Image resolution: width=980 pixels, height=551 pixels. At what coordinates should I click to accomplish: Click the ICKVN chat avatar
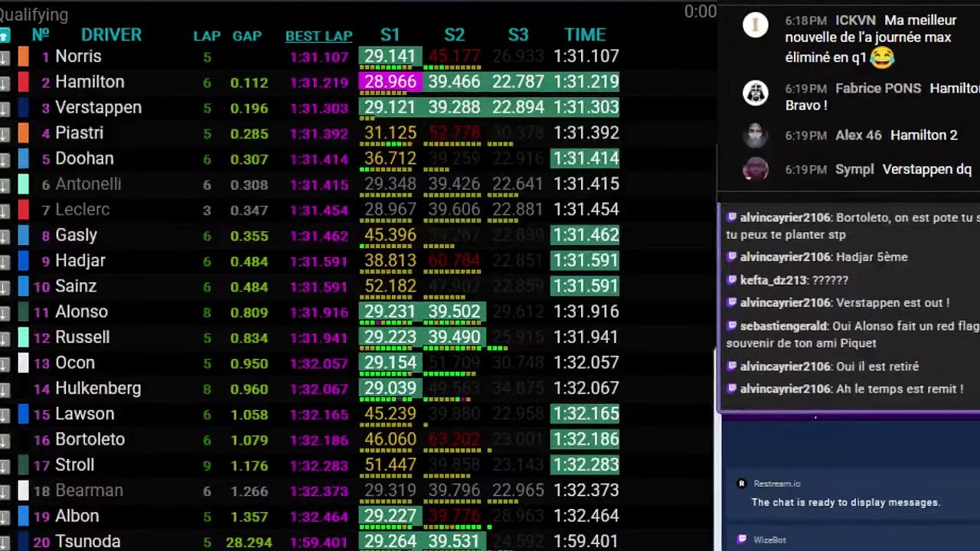point(756,25)
